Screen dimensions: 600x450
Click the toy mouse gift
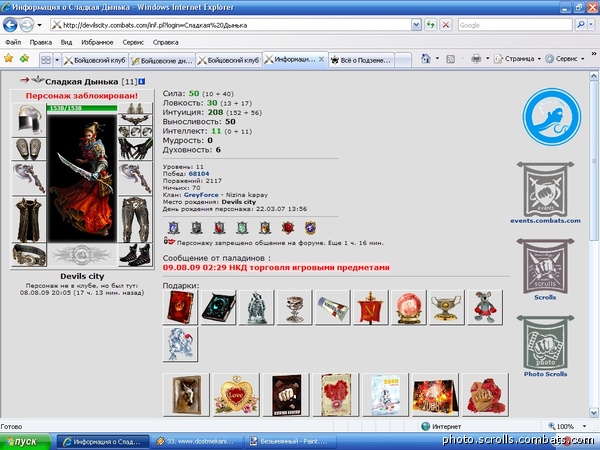[485, 307]
